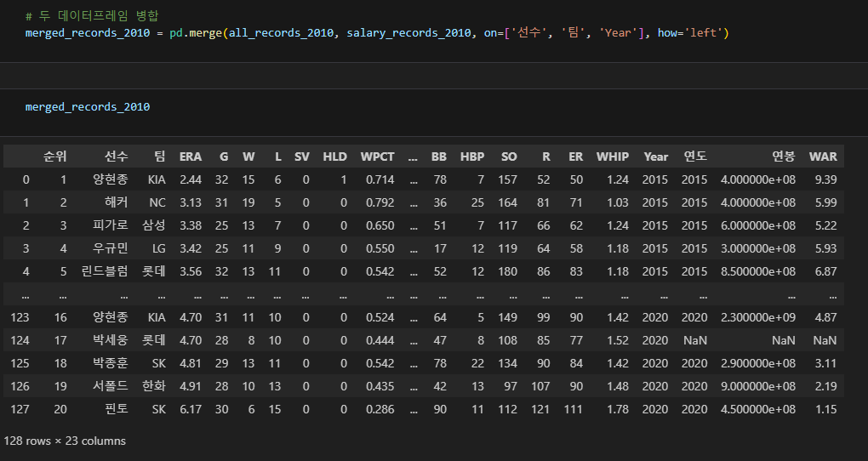Click the 선수 column header
868x461 pixels.
pos(117,157)
